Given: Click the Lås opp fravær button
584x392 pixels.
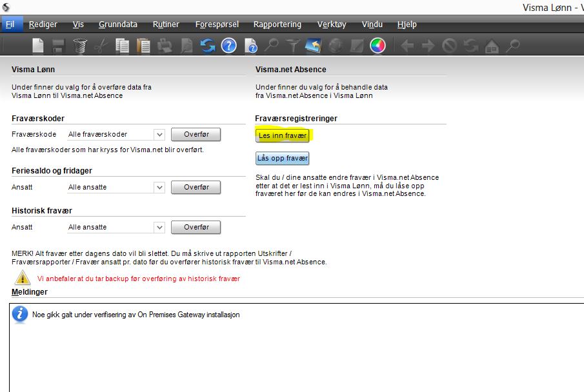Looking at the screenshot, I should (282, 158).
